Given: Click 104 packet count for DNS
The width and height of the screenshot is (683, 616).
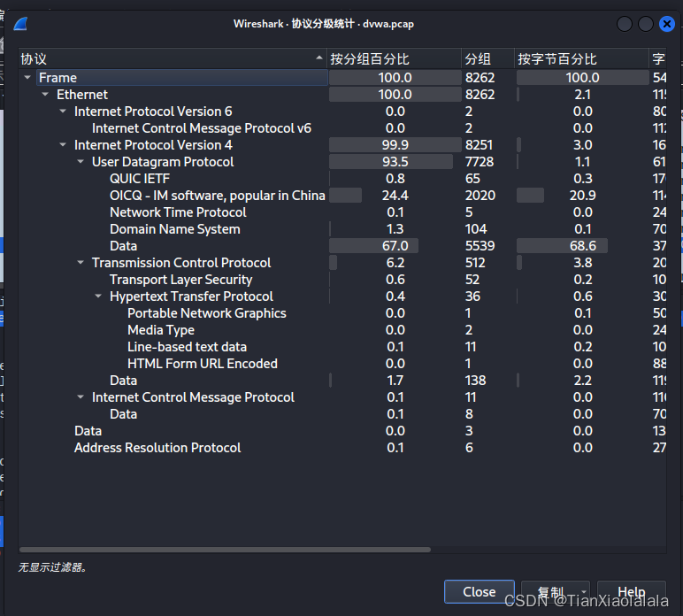Looking at the screenshot, I should click(476, 229).
